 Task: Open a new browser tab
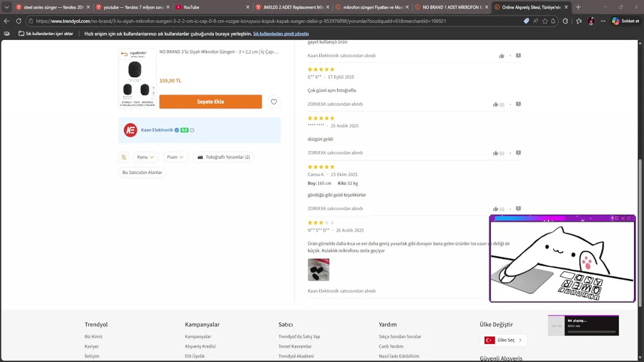pos(578,7)
